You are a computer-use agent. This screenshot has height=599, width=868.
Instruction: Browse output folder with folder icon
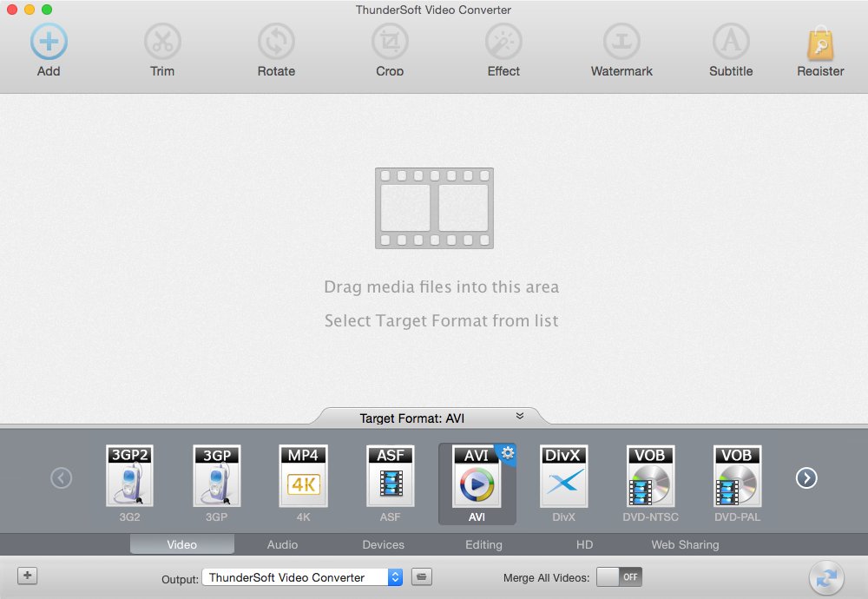tap(421, 576)
